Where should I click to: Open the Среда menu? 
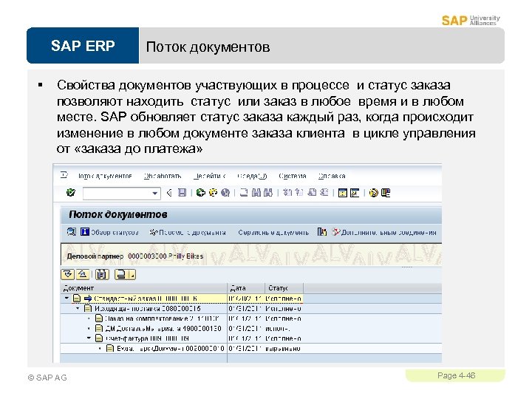point(252,176)
